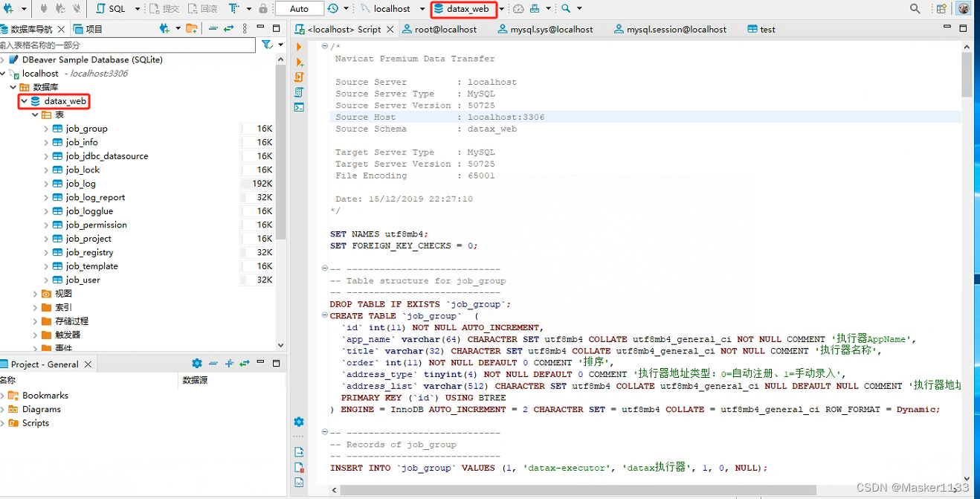The height and width of the screenshot is (499, 980).
Task: Click new folder icon in navigator panel
Action: (x=192, y=28)
